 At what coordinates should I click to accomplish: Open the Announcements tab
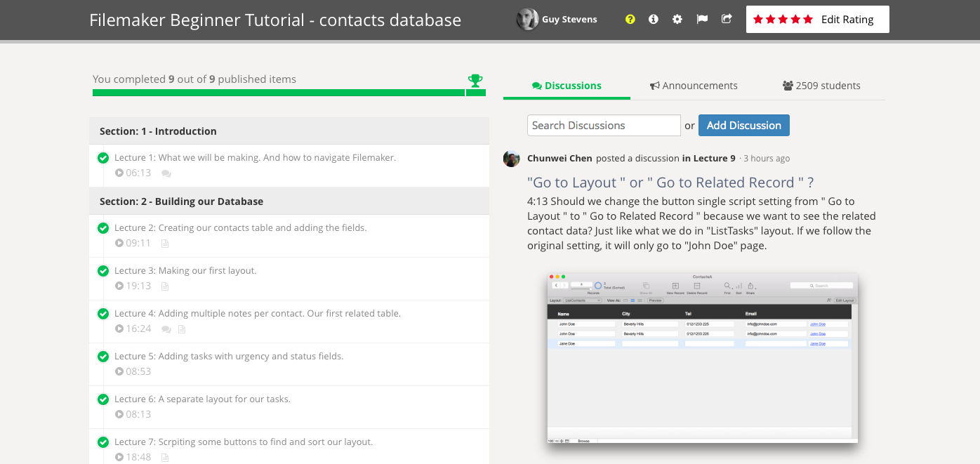pyautogui.click(x=694, y=86)
